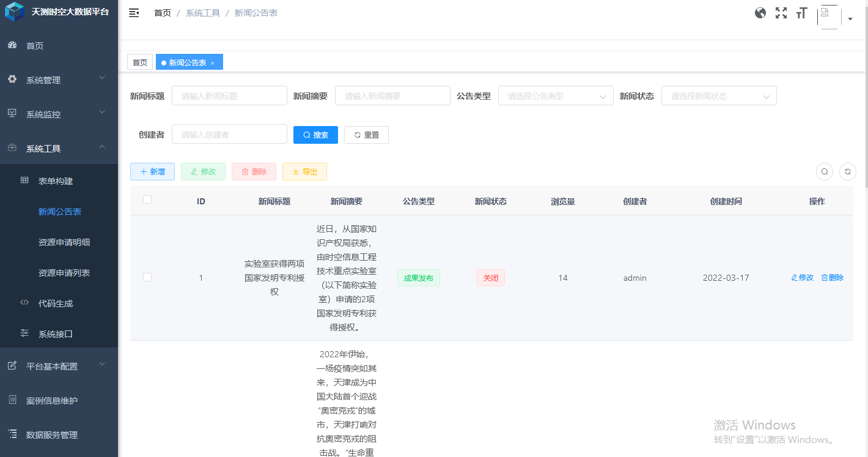Click the 新闻标题 input field
The height and width of the screenshot is (457, 868).
point(229,95)
